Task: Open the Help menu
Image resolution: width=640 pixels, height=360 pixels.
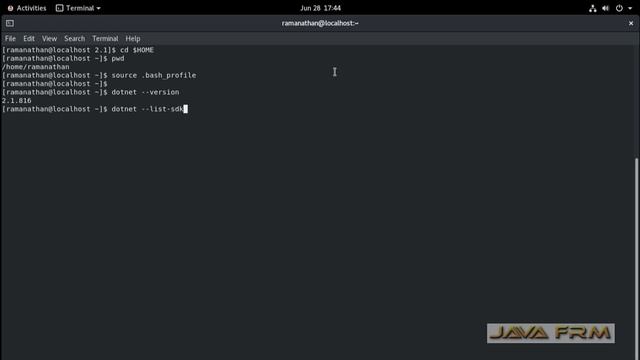Action: 133,38
